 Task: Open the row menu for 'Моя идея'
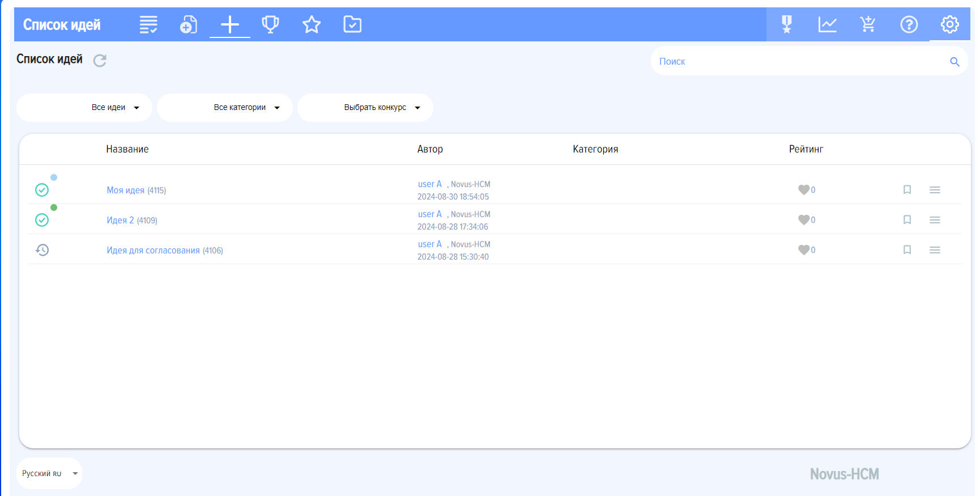point(935,190)
